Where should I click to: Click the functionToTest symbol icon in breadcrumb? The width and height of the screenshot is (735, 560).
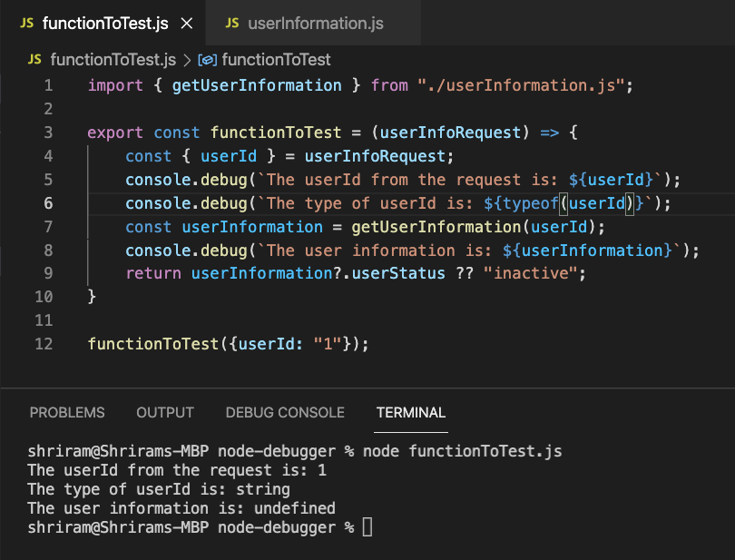207,60
